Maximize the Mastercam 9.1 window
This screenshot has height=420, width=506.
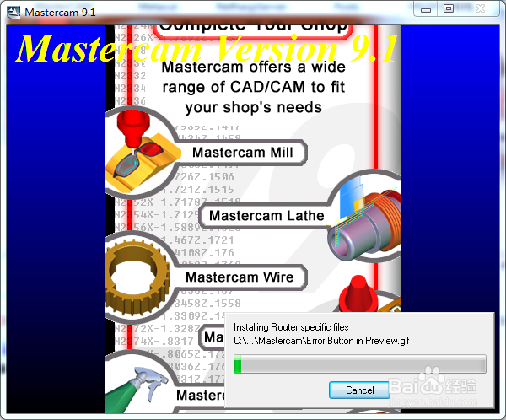click(x=449, y=9)
